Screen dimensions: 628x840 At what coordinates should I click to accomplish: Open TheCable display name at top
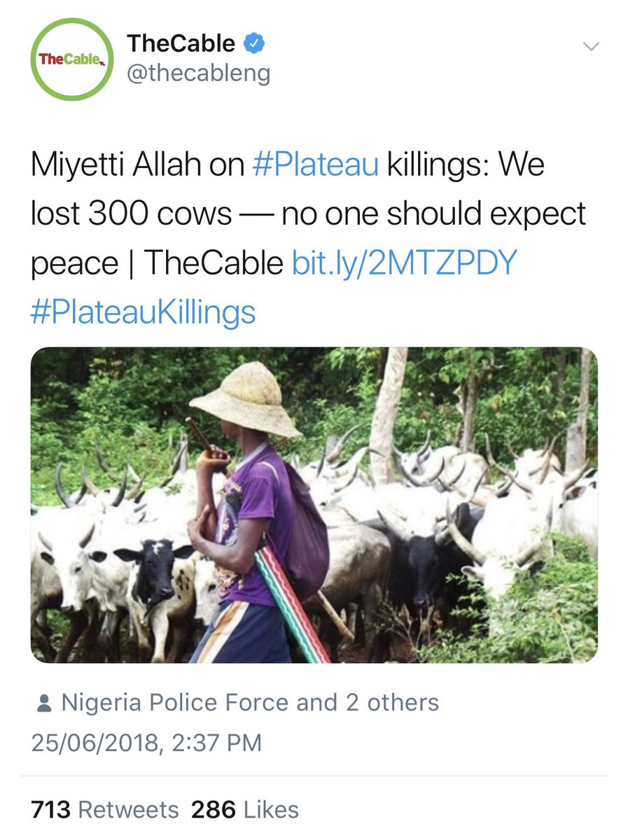181,44
